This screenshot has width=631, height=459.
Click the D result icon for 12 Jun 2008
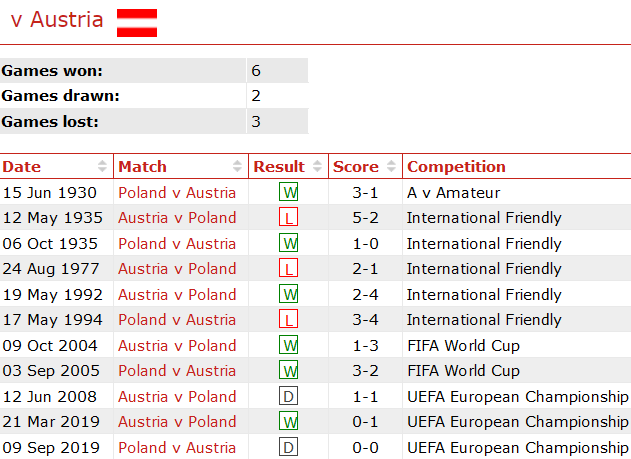point(289,396)
